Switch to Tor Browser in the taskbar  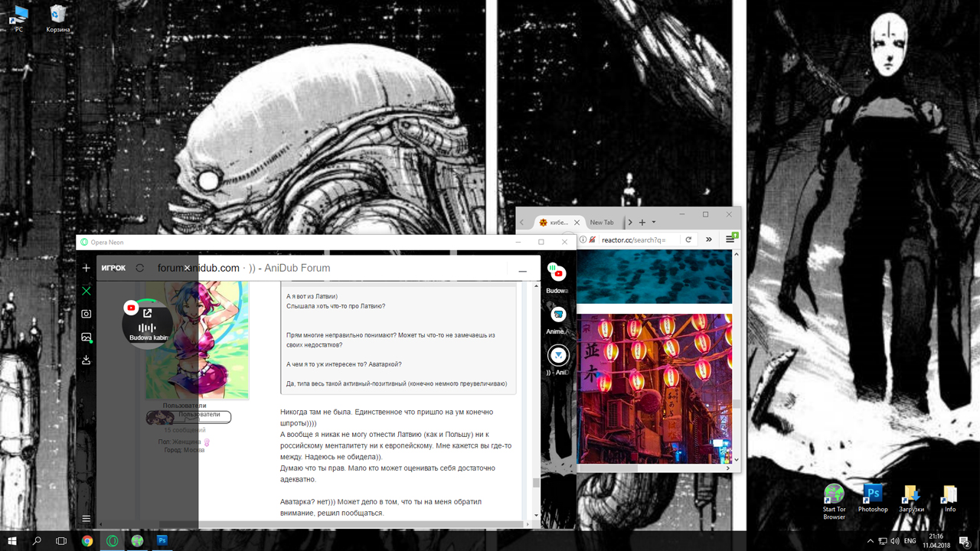137,540
